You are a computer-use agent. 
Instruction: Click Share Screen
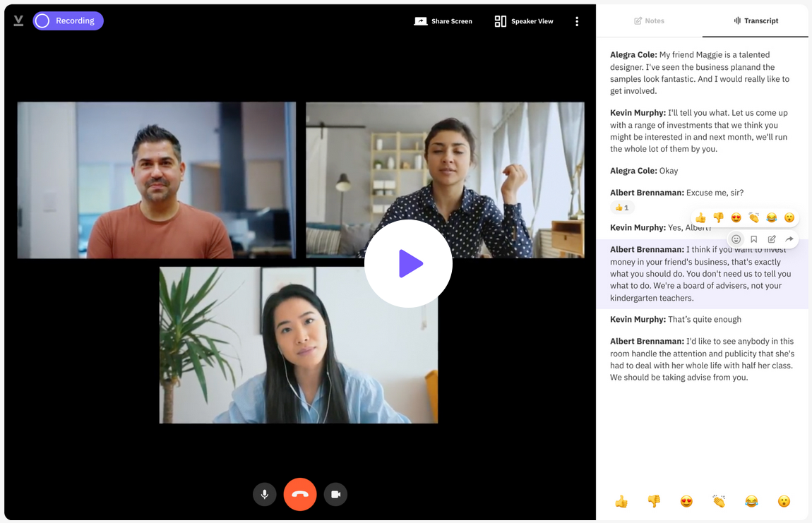click(x=443, y=21)
